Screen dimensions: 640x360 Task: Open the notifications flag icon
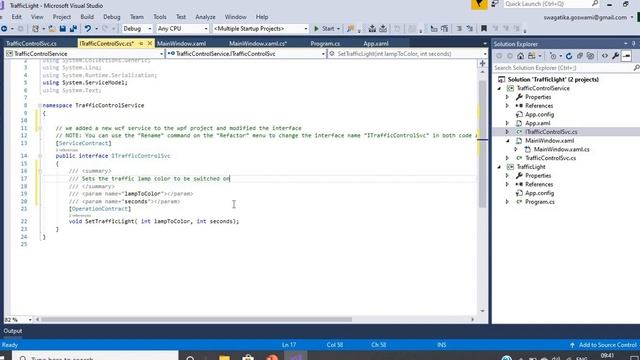479,4
